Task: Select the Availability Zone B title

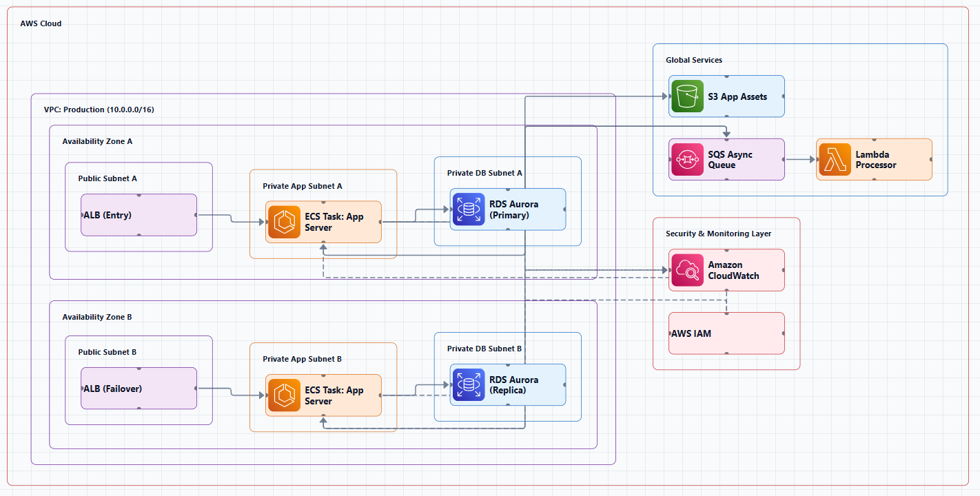Action: (x=97, y=317)
